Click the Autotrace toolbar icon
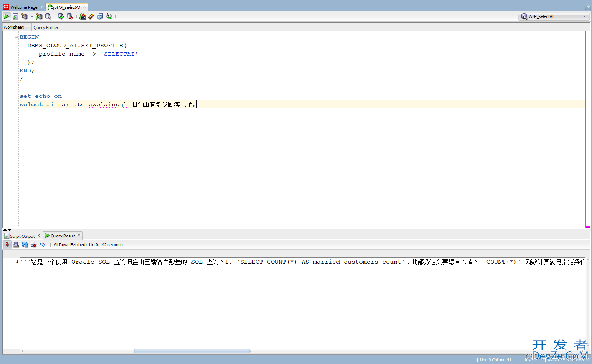 pos(39,16)
